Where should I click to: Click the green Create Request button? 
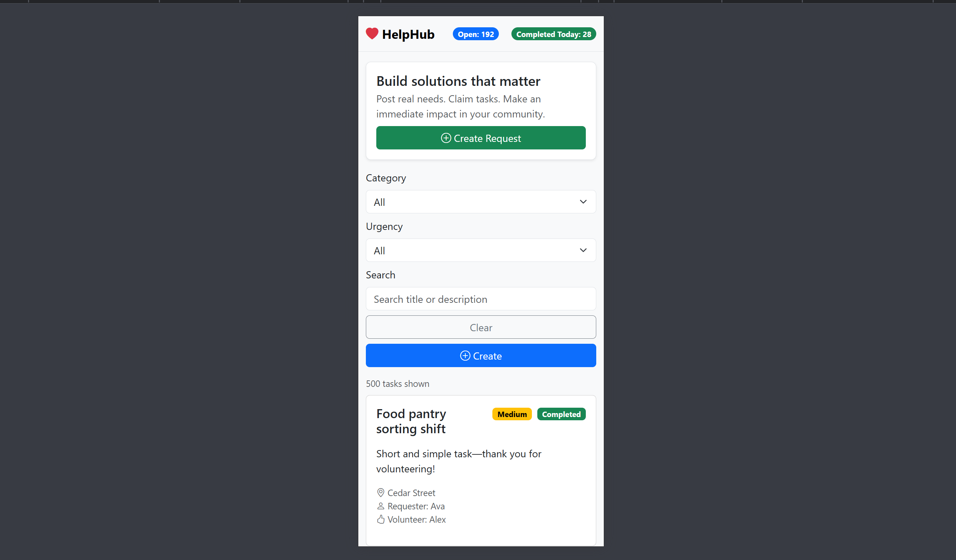(481, 138)
